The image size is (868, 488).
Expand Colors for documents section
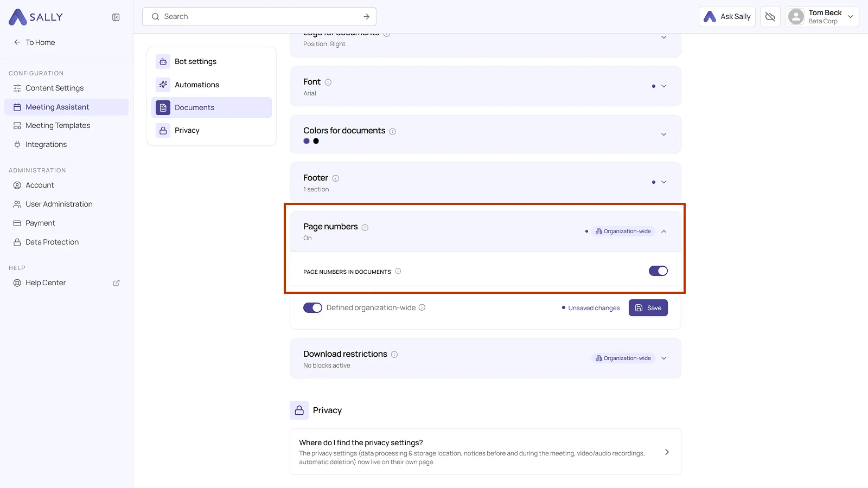coord(663,134)
